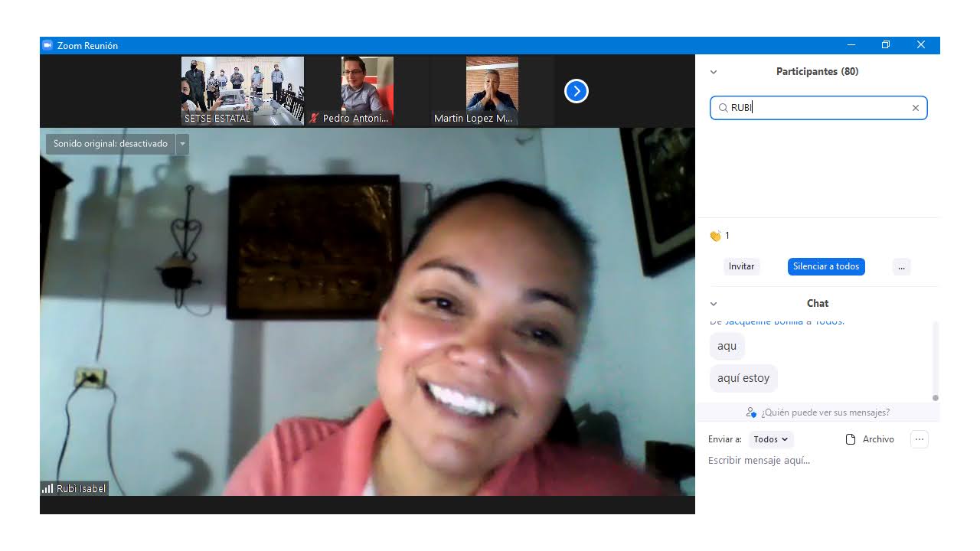
Task: Click the search magnifier icon in Participantes
Action: click(723, 108)
